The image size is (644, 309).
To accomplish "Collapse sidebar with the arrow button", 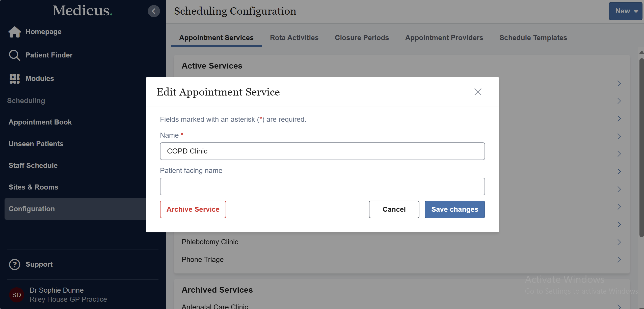I will click(x=154, y=11).
